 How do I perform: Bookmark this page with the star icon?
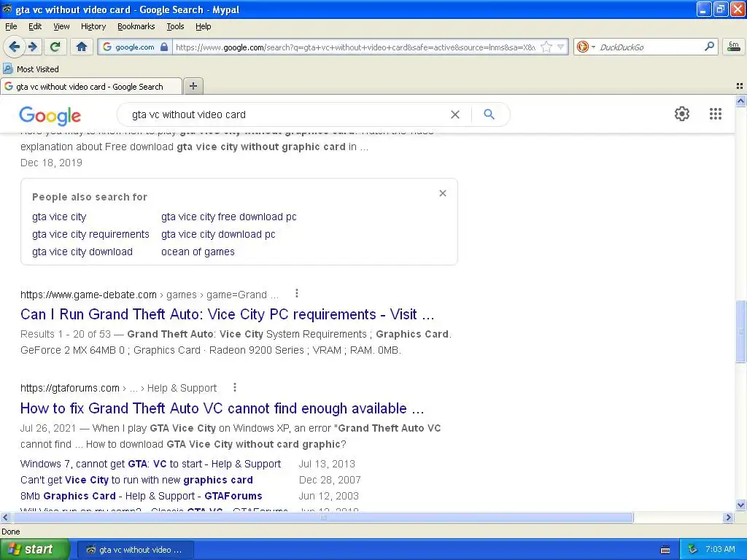point(546,47)
